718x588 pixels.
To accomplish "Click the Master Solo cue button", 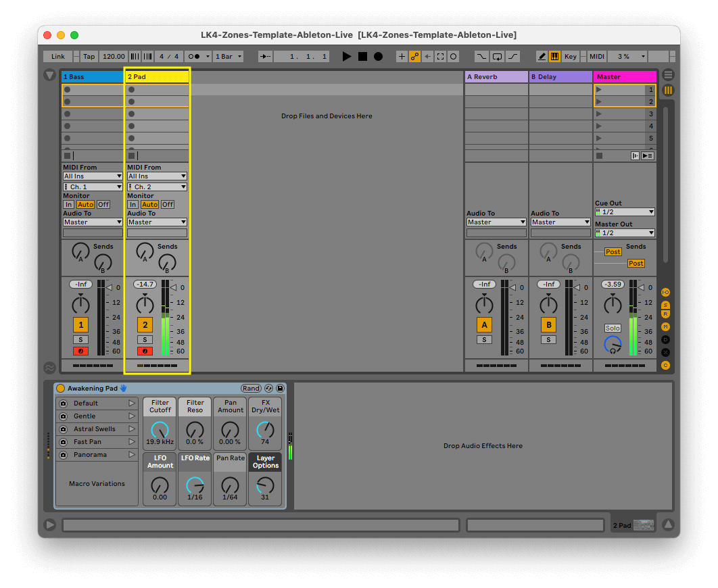I will [613, 328].
